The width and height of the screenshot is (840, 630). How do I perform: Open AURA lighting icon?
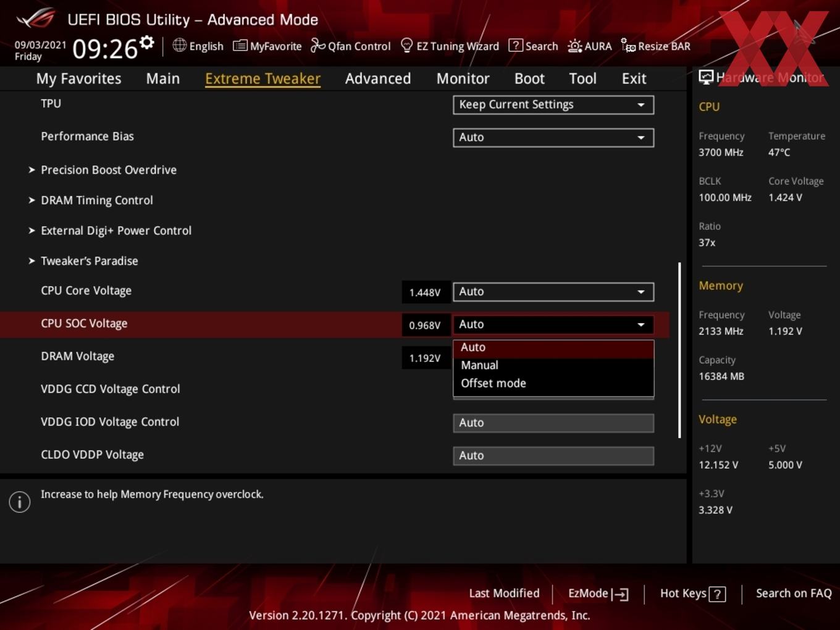click(574, 46)
